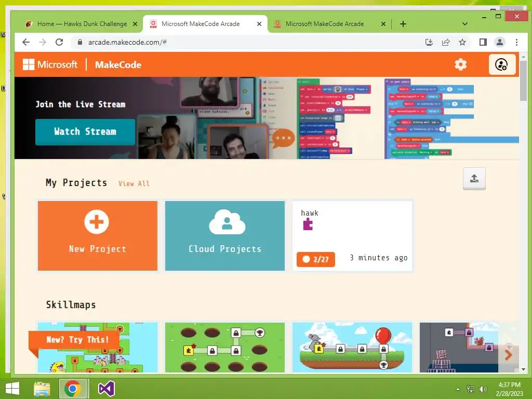Open the whack-a-mole holes skillmap thumbnail
Image resolution: width=532 pixels, height=399 pixels.
click(x=224, y=348)
